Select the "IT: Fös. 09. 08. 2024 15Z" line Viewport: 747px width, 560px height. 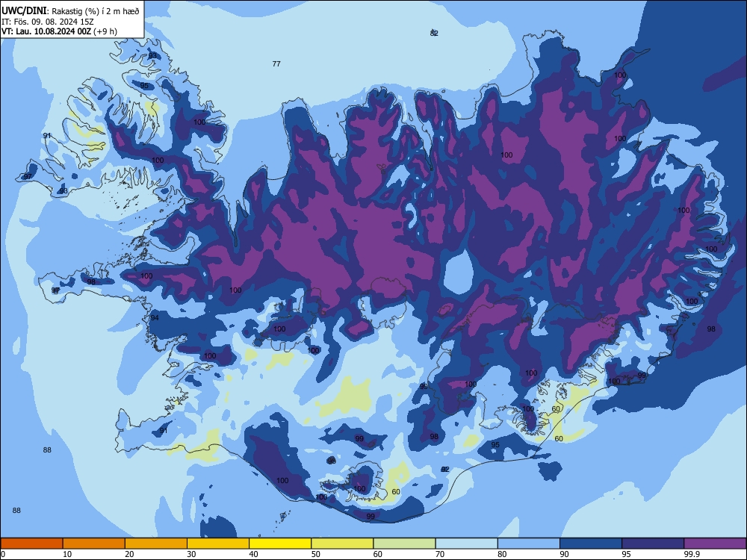tap(48, 22)
